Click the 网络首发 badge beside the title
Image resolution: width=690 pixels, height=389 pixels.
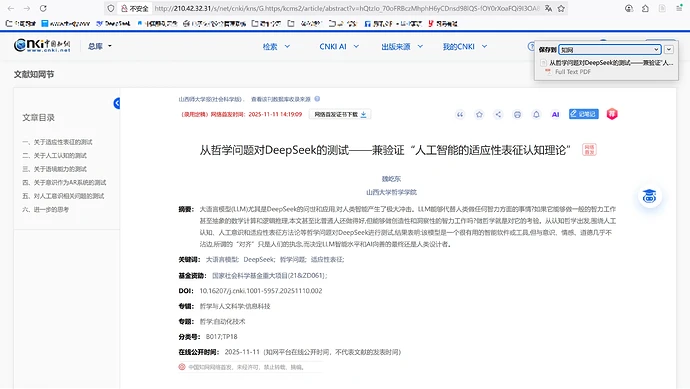pos(589,150)
